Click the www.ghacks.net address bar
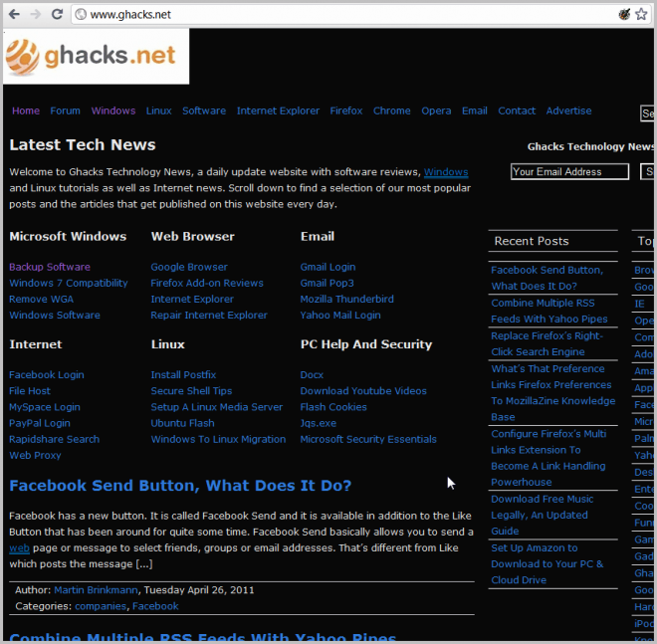This screenshot has height=644, width=657. pyautogui.click(x=299, y=14)
